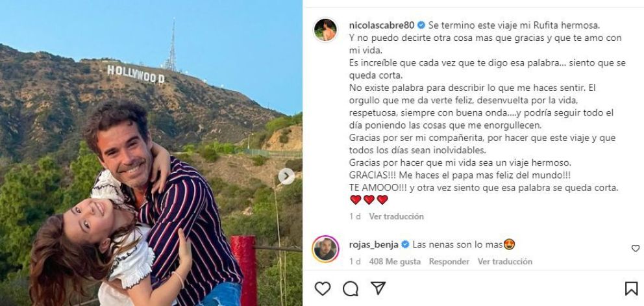Open the rojas_benja avatar with the story ring
The width and height of the screenshot is (644, 306).
(325, 249)
